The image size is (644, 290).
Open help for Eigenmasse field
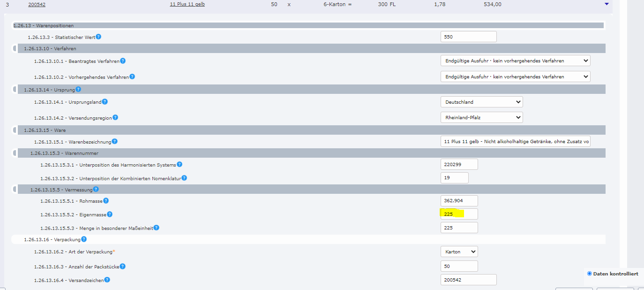coord(110,214)
